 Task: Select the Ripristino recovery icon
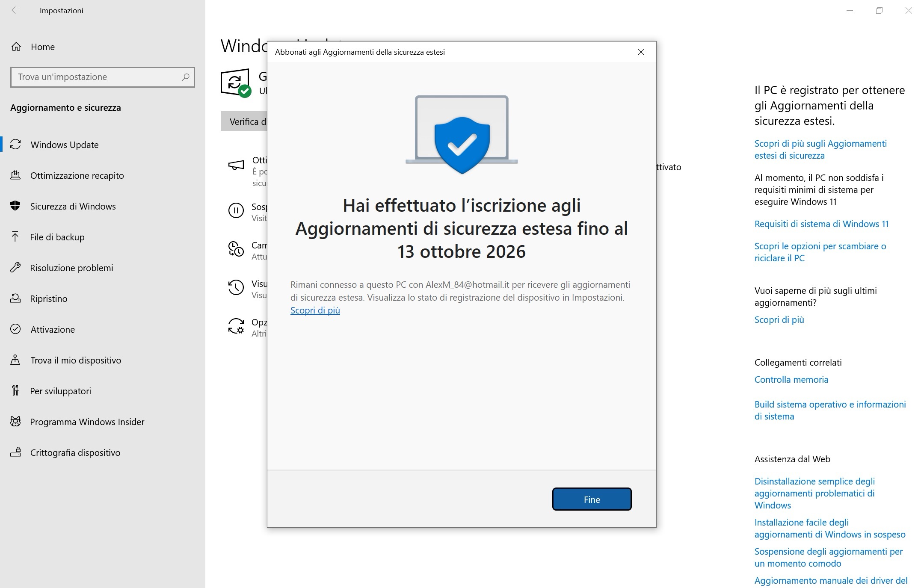point(16,298)
